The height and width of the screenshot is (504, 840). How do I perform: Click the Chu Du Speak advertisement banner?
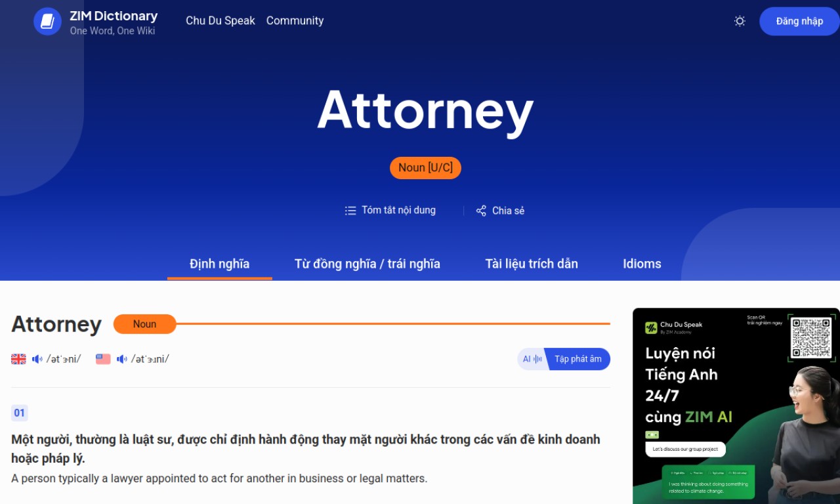coord(736,406)
